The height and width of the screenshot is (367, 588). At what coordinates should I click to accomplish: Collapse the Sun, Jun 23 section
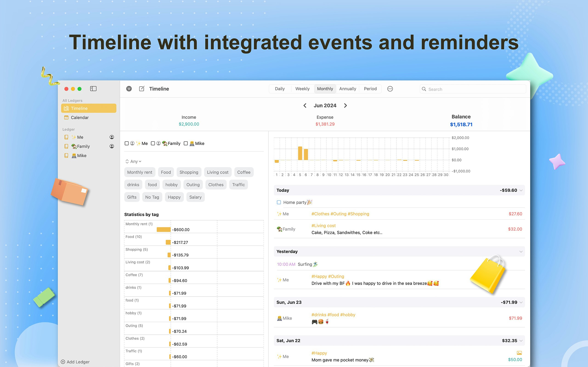521,303
